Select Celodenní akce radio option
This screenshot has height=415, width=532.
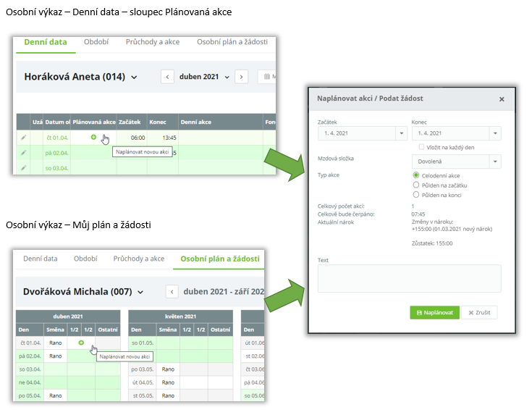[416, 175]
